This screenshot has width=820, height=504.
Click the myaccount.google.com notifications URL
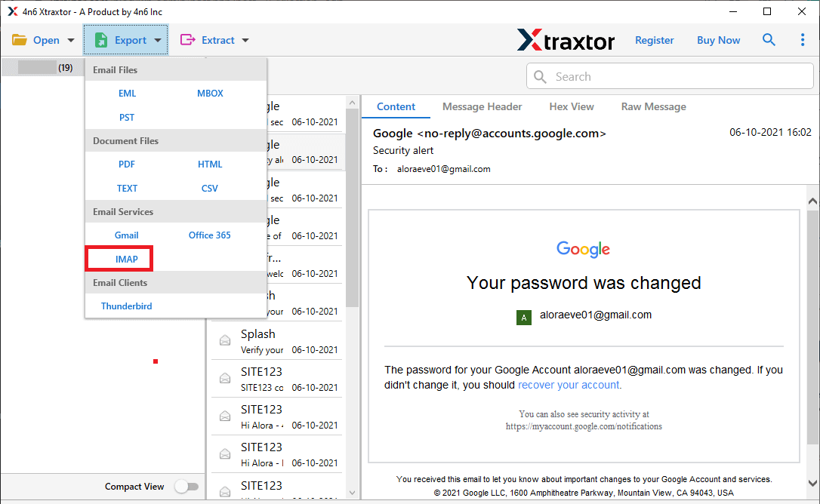584,426
